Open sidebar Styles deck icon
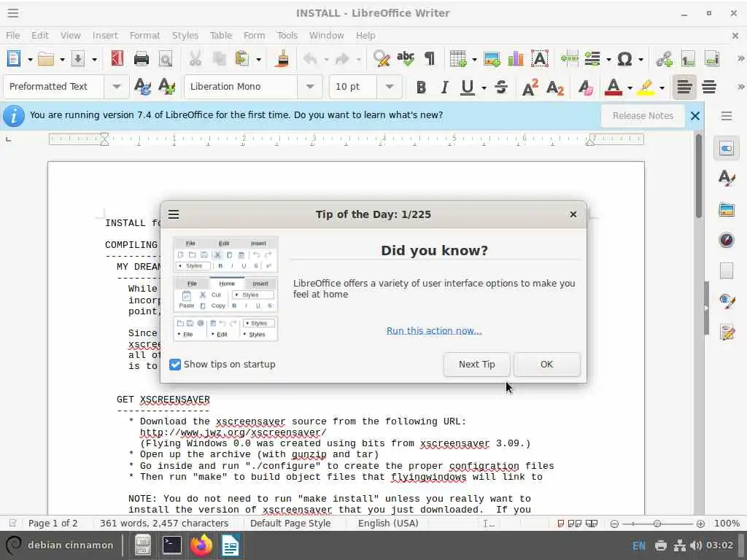This screenshot has width=747, height=560. (726, 179)
